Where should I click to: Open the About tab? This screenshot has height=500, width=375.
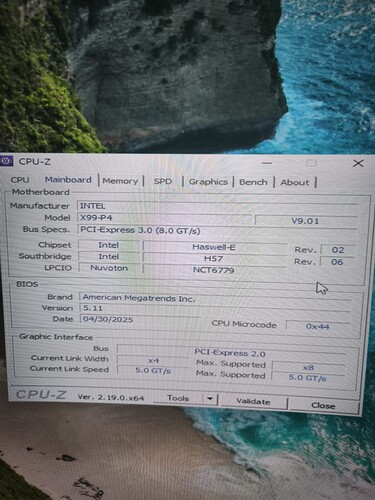295,183
